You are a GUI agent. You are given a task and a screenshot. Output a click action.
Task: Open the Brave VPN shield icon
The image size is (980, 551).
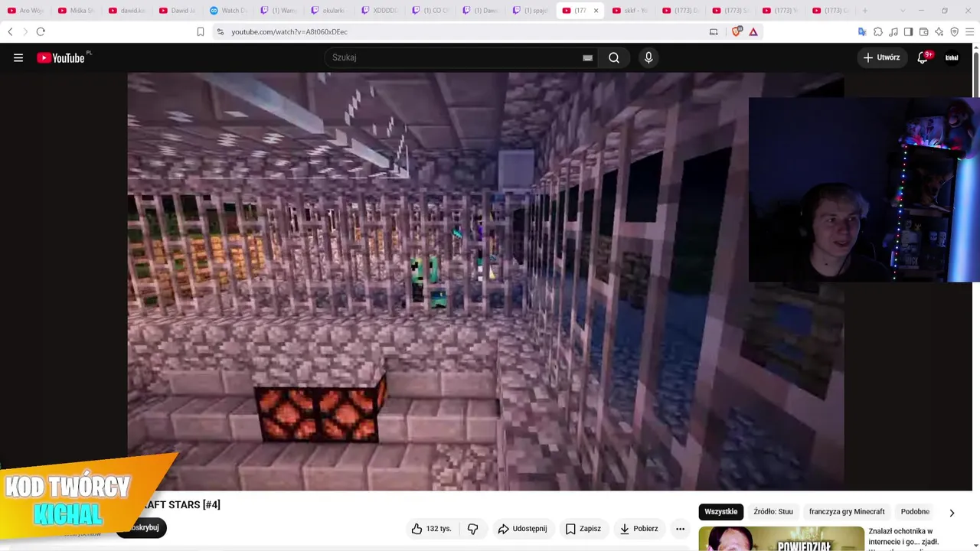pos(955,31)
